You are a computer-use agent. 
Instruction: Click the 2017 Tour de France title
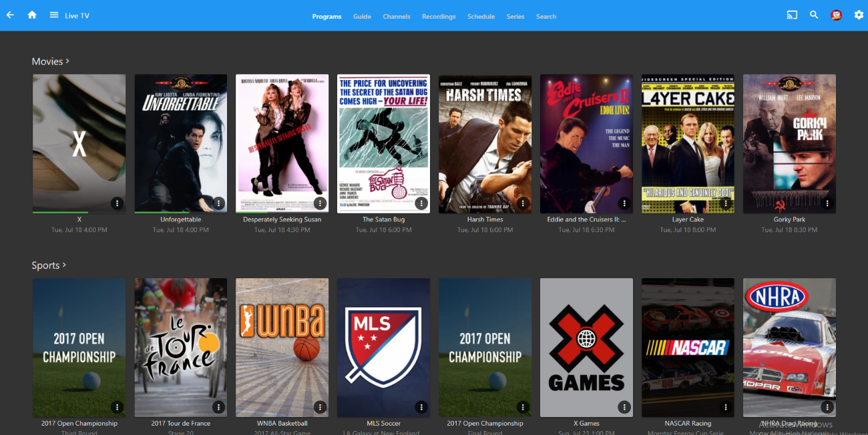(180, 424)
